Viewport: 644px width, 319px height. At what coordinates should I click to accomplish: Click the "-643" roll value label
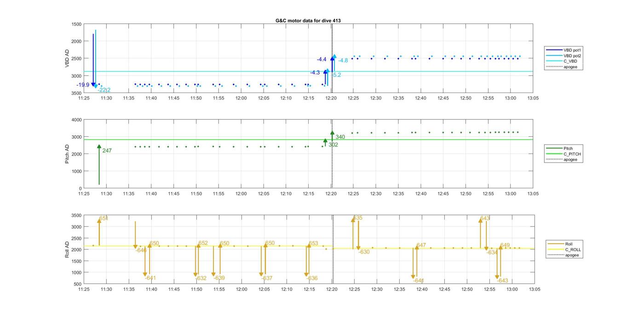point(502,280)
